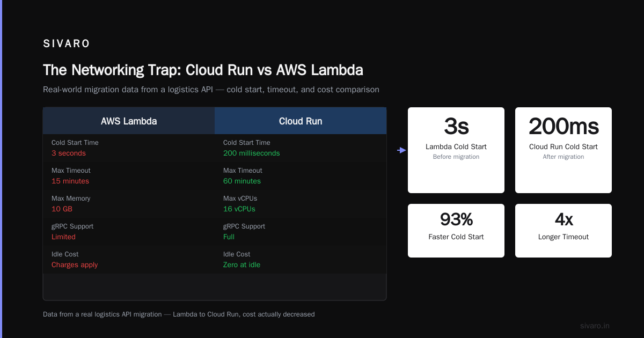
Task: Click the SIVARO logo text
Action: (x=67, y=43)
